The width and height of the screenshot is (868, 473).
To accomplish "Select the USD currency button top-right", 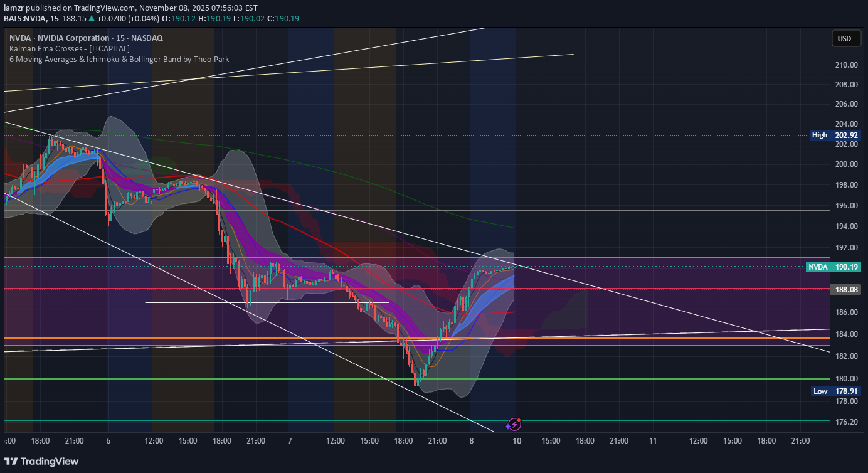I will click(x=846, y=38).
